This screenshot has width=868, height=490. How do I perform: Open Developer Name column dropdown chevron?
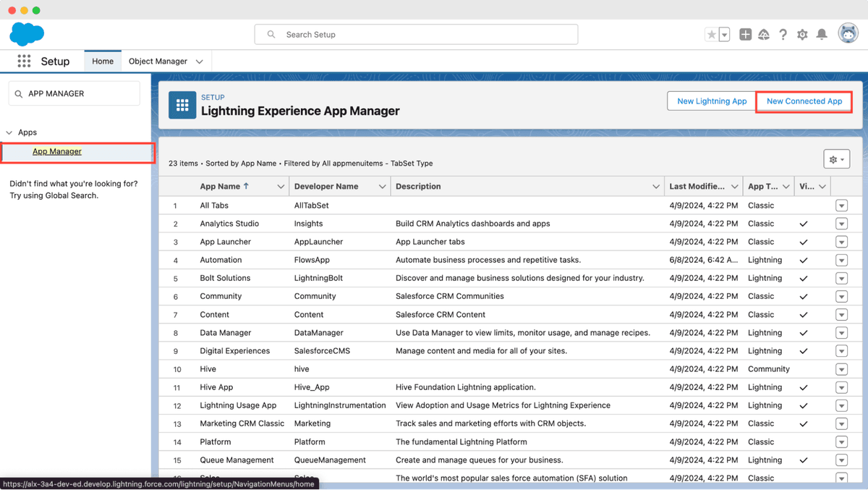point(382,187)
